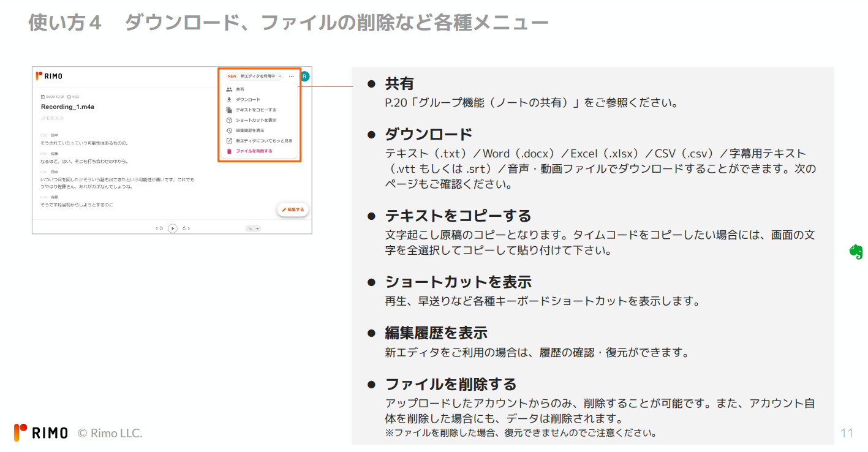This screenshot has height=452, width=868.
Task: Play the Recording_1.m4a audio
Action: (x=173, y=228)
